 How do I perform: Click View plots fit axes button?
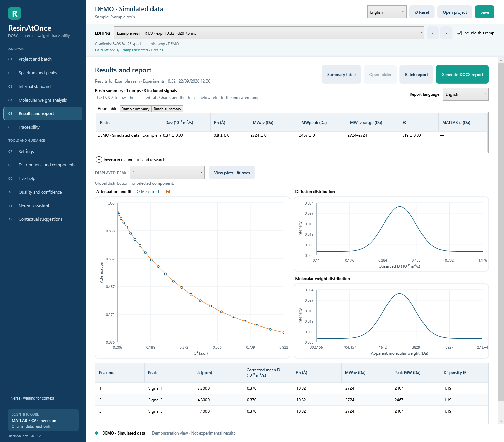[232, 173]
